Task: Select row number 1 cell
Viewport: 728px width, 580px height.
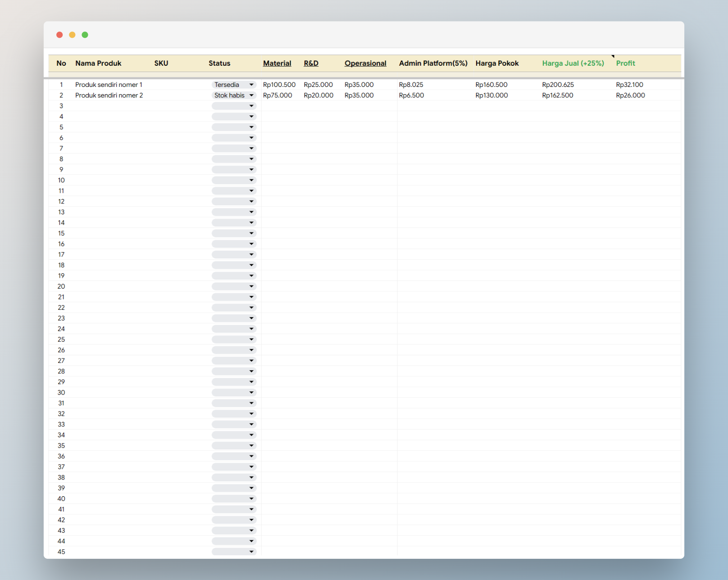Action: [x=61, y=85]
